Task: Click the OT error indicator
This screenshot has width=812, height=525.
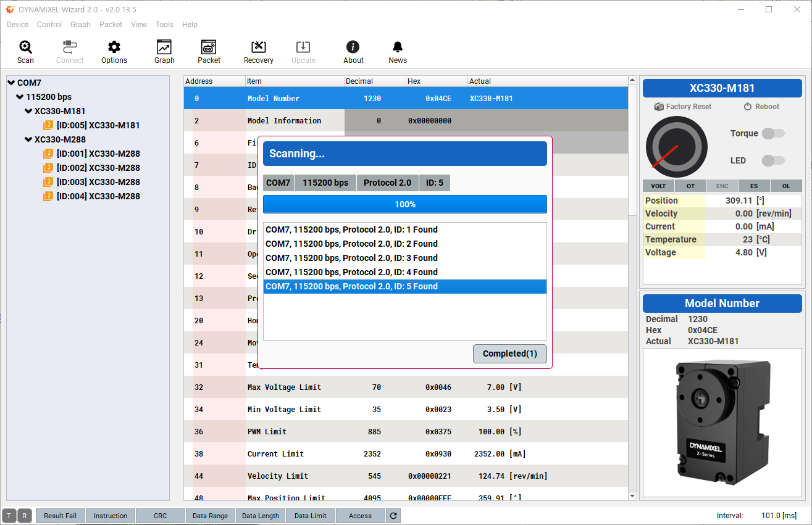Action: pyautogui.click(x=690, y=186)
